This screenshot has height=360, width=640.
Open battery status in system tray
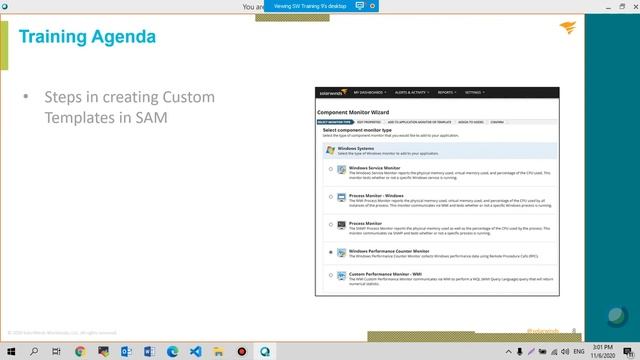542,351
